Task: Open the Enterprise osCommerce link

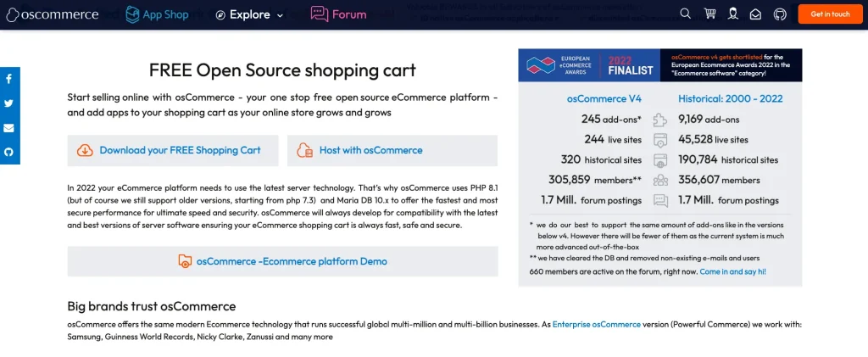Action: (596, 324)
